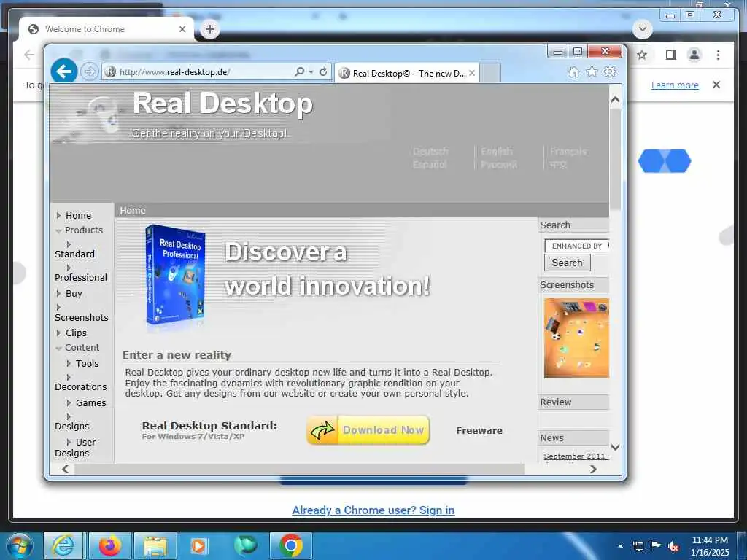
Task: Click the Real Desktop site title
Action: [223, 103]
